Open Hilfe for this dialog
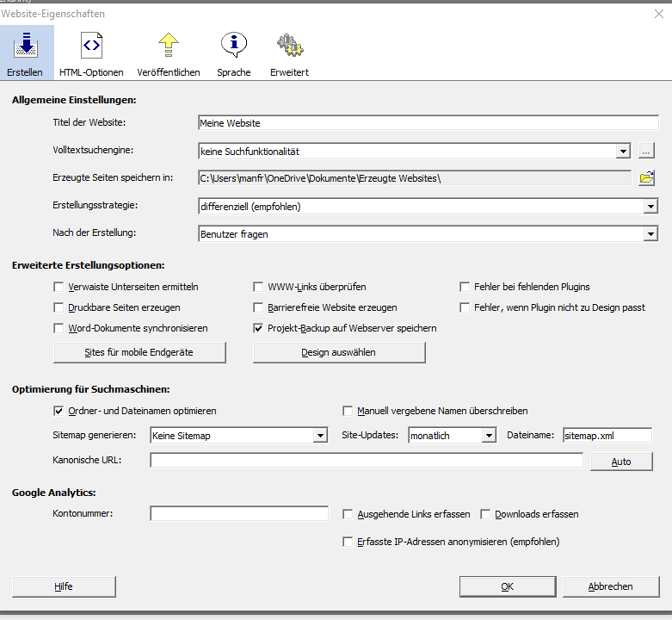This screenshot has height=620, width=672. click(x=64, y=586)
